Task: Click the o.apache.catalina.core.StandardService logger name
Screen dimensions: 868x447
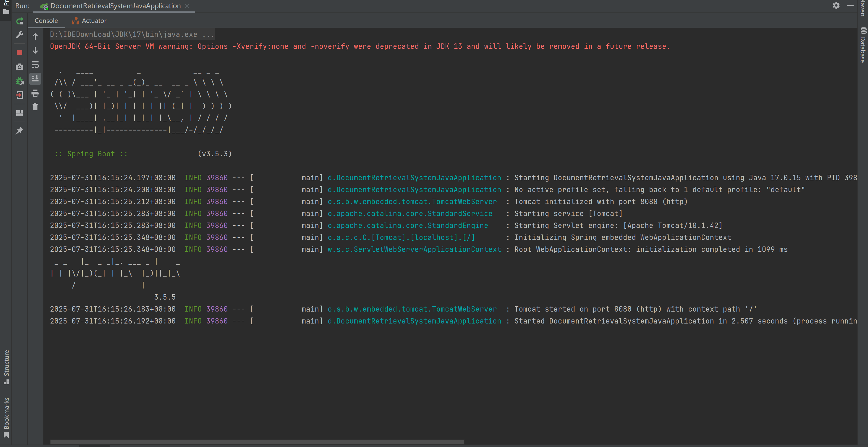Action: pos(410,213)
